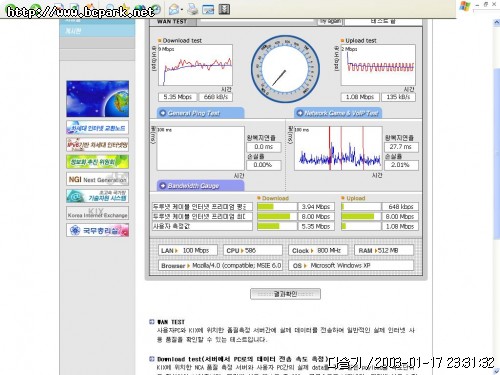Click the download speed 5.35 Mbps field

(177, 97)
